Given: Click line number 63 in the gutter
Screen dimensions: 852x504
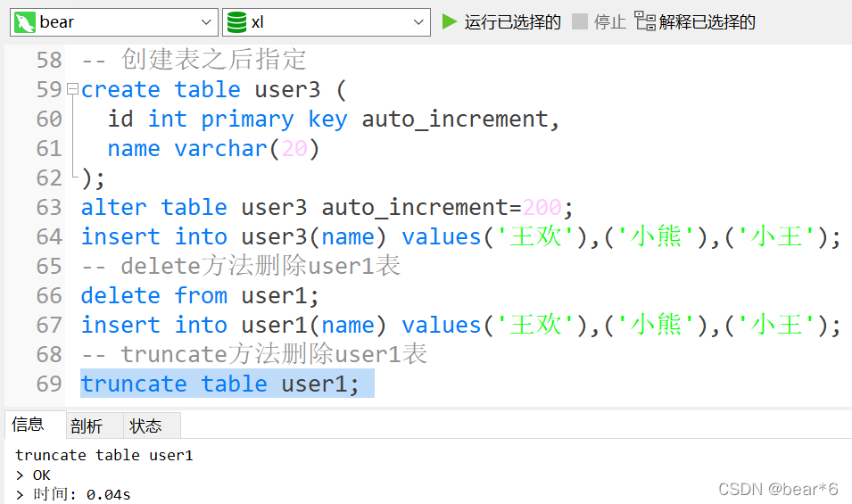Looking at the screenshot, I should (x=49, y=208).
